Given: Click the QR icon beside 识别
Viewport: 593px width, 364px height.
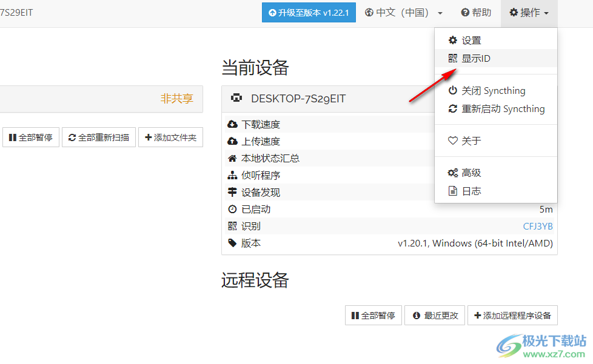Looking at the screenshot, I should pyautogui.click(x=232, y=226).
